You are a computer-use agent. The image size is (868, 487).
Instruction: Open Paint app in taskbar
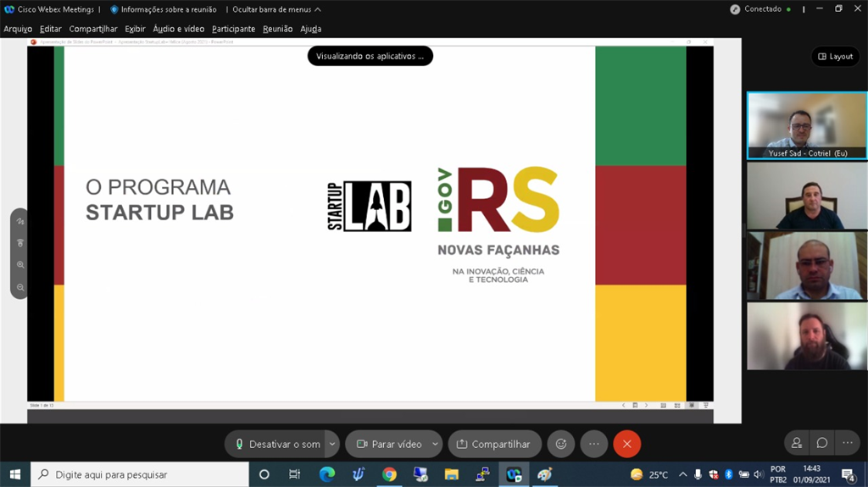pos(545,474)
